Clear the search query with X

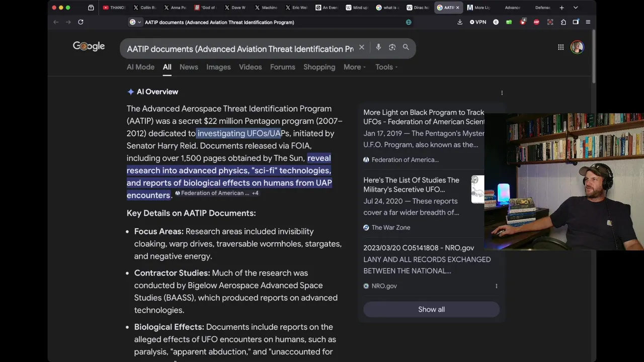pos(361,47)
